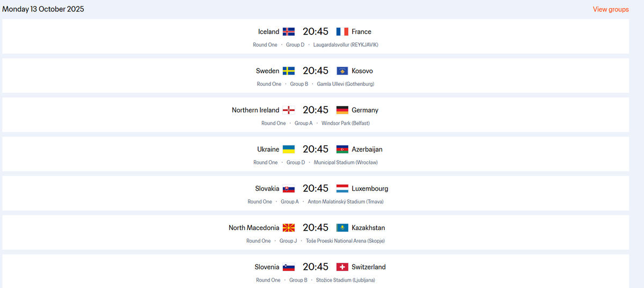The width and height of the screenshot is (644, 288).
Task: Open the Iceland vs France match time
Action: coord(316,32)
